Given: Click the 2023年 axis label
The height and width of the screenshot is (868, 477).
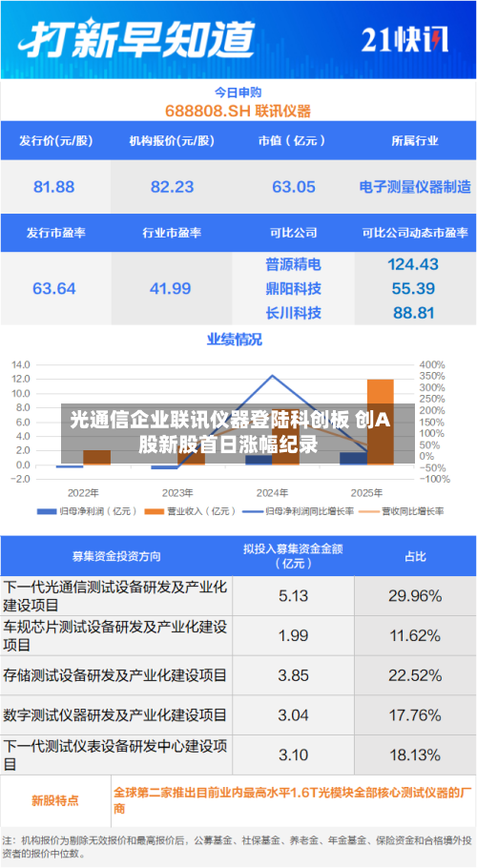Looking at the screenshot, I should pos(177,492).
